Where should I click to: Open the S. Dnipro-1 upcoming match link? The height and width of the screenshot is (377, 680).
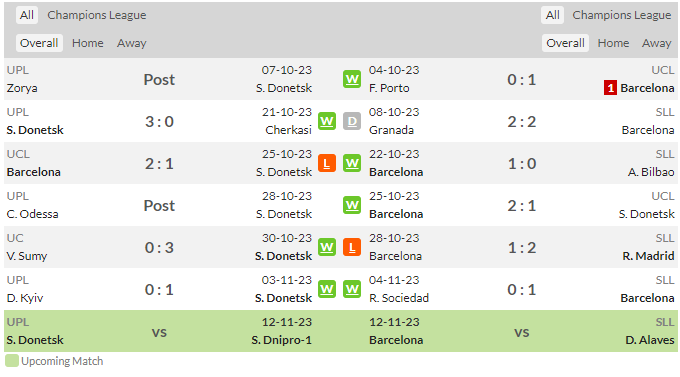pyautogui.click(x=281, y=340)
